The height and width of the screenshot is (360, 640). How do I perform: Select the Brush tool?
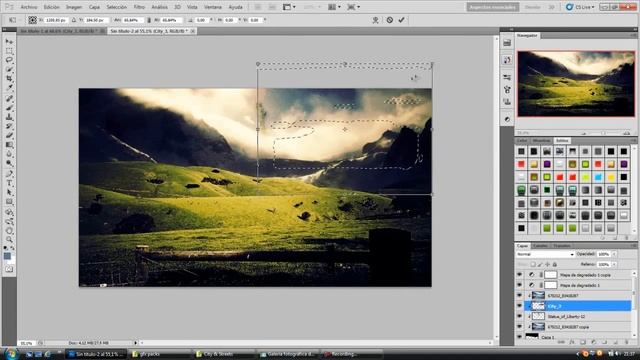[x=9, y=108]
